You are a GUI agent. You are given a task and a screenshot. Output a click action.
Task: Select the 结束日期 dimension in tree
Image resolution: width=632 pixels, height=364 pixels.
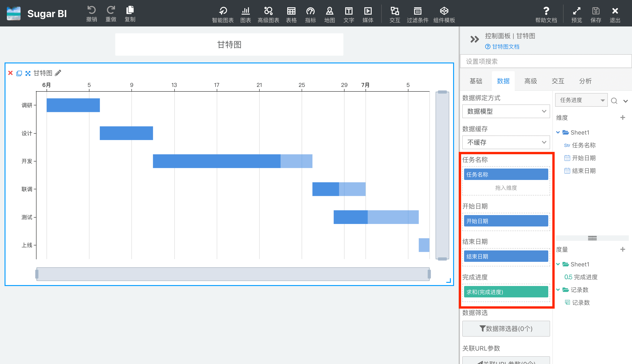pyautogui.click(x=580, y=171)
